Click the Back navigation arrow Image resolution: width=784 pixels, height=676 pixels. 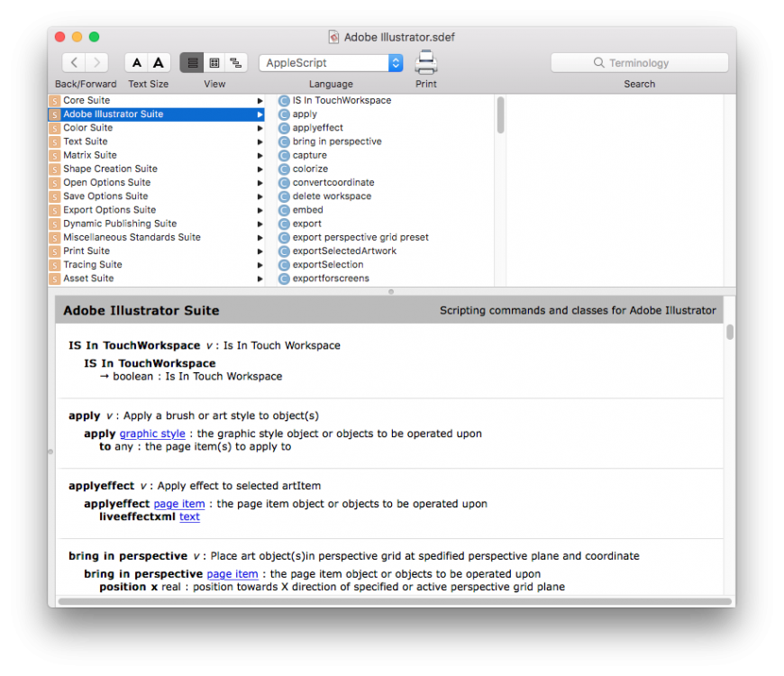click(x=73, y=62)
